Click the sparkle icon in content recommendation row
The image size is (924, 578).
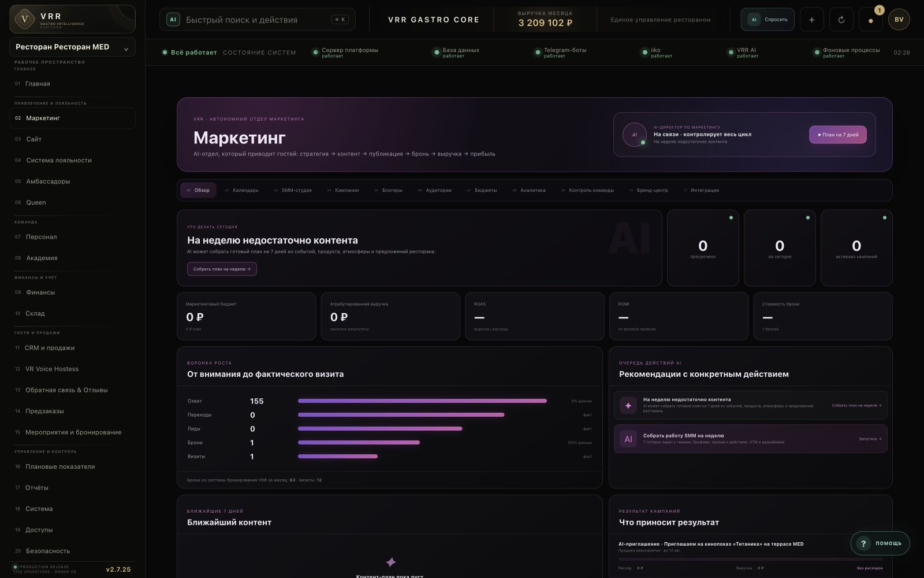coord(628,405)
